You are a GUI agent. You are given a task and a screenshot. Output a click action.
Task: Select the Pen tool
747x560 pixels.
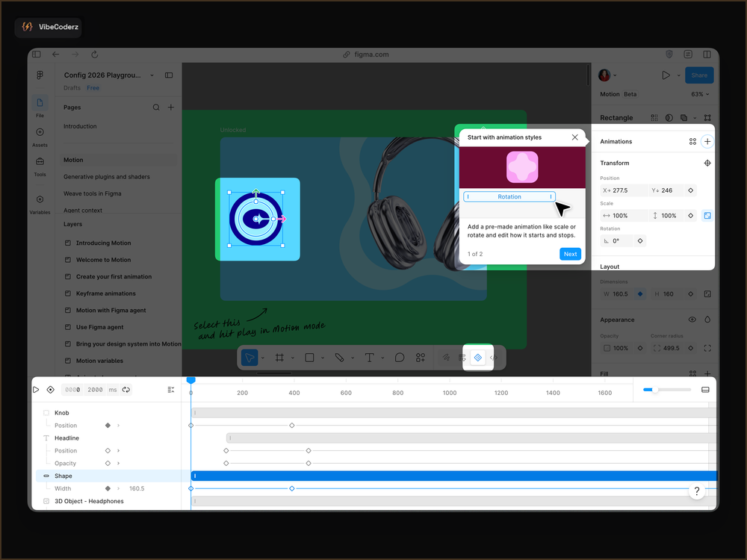339,358
